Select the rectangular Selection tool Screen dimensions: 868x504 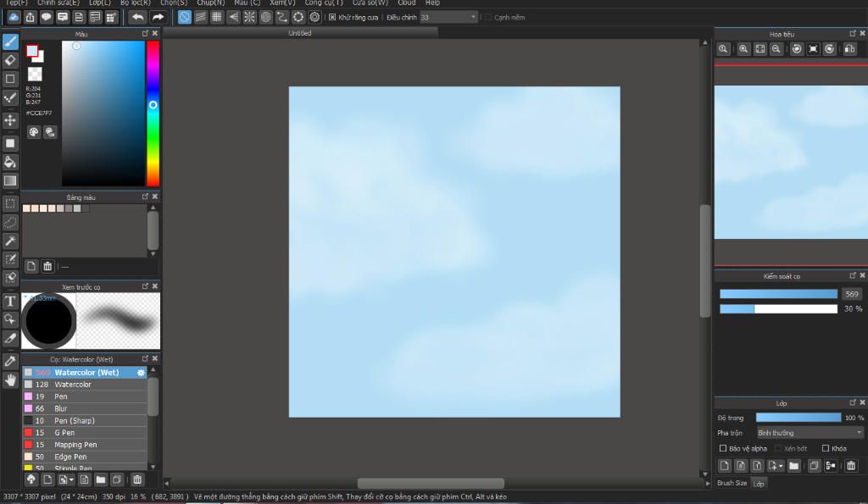pos(10,203)
